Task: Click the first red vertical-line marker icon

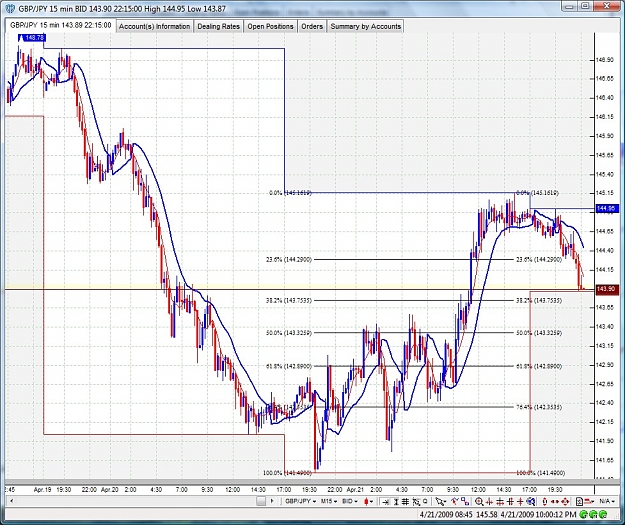Action: click(490, 501)
